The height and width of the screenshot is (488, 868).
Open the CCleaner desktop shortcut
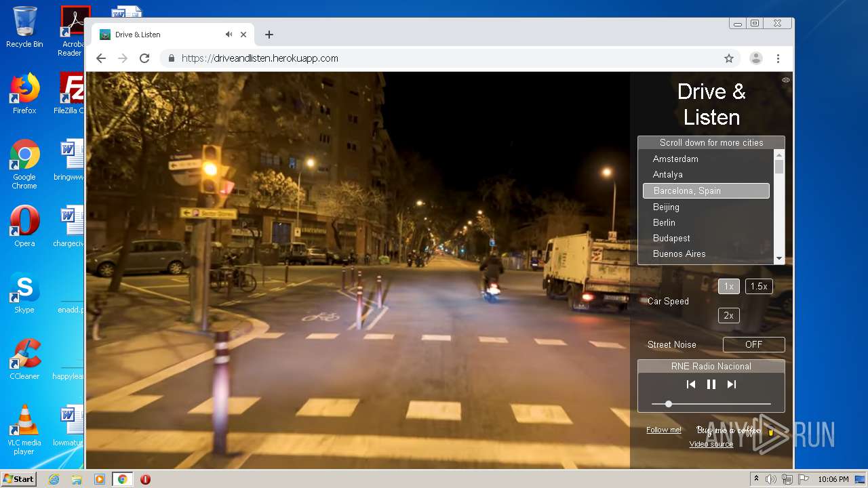24,359
